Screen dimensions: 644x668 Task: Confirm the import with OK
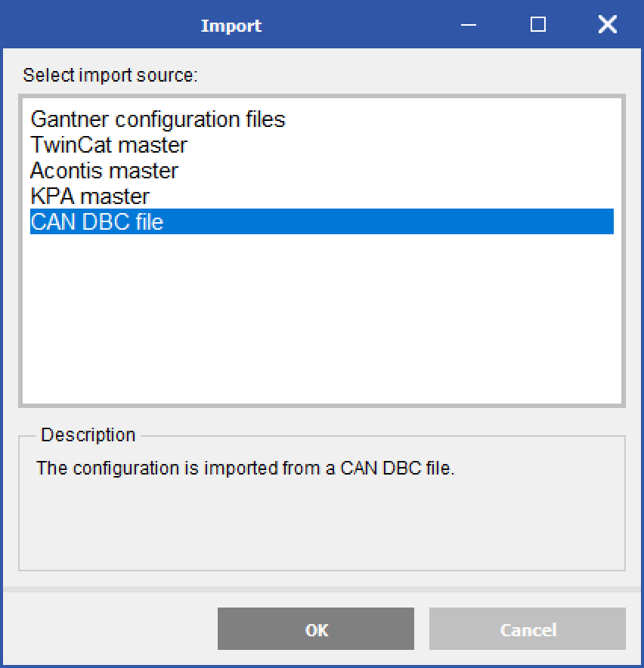[x=315, y=629]
